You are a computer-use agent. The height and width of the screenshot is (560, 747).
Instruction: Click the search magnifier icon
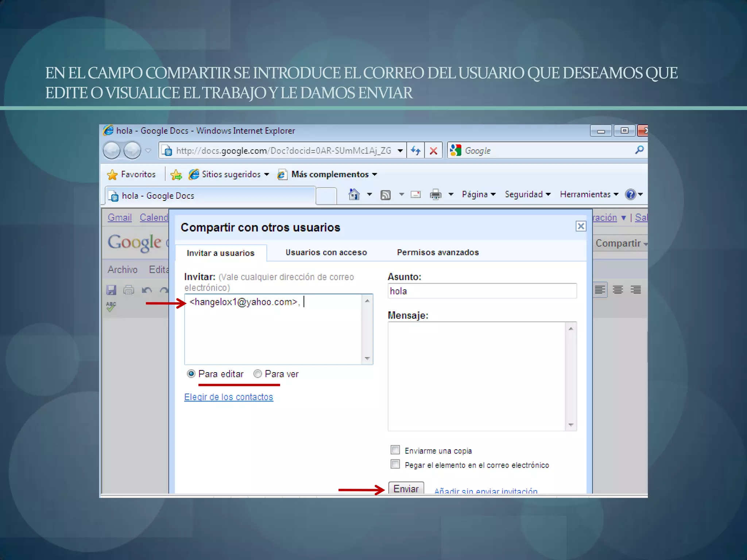coord(639,150)
